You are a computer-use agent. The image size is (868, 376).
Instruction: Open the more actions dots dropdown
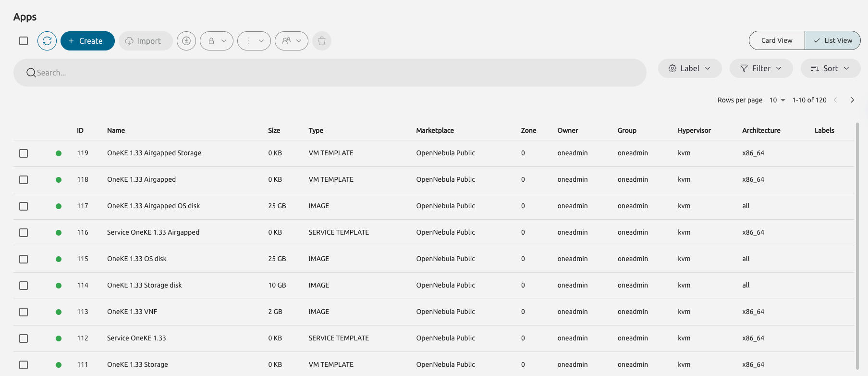point(254,41)
